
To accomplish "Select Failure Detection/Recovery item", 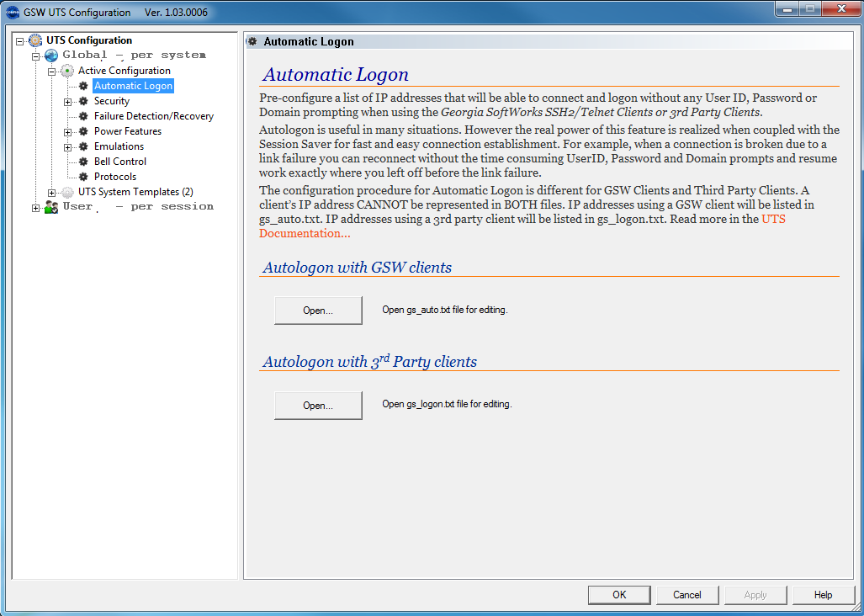I will point(154,116).
